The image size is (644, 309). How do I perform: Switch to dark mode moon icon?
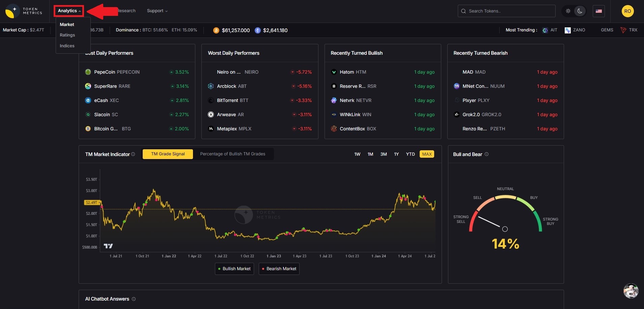coord(580,11)
